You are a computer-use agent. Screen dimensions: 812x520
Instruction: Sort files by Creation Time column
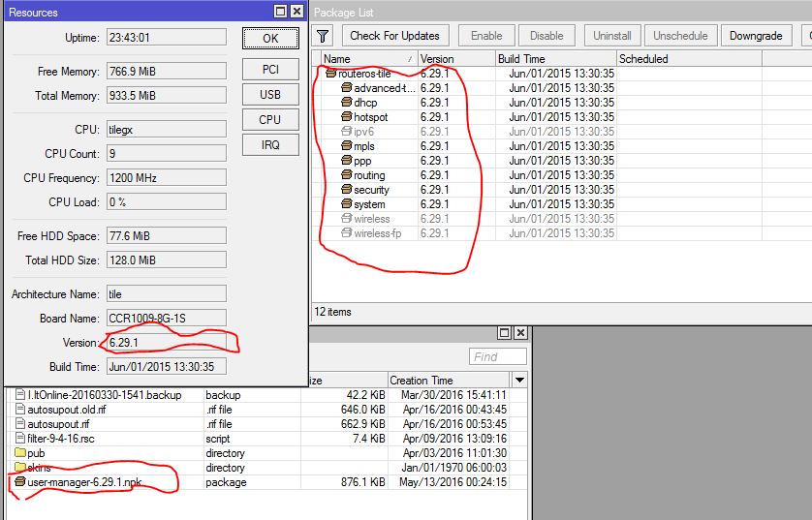(x=449, y=381)
